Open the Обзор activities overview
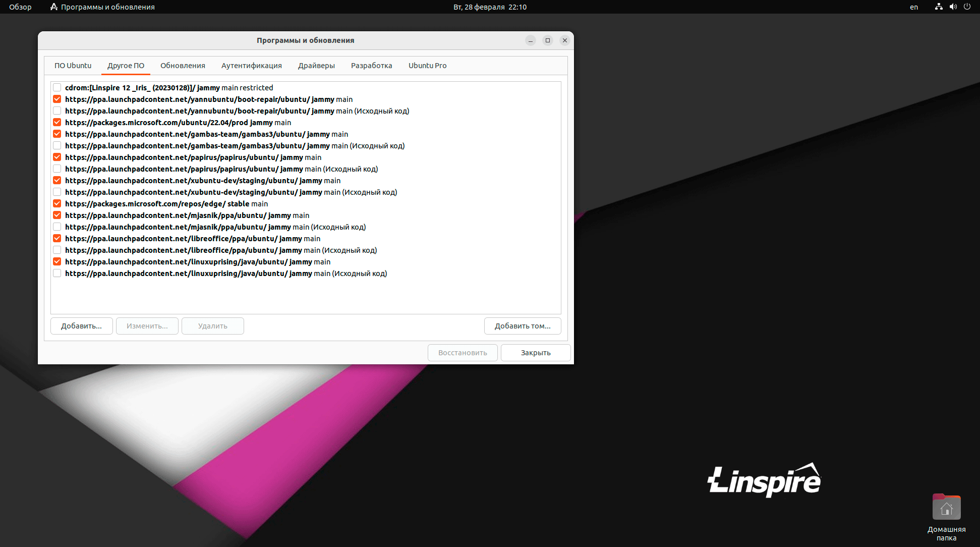This screenshot has width=980, height=547. tap(20, 7)
